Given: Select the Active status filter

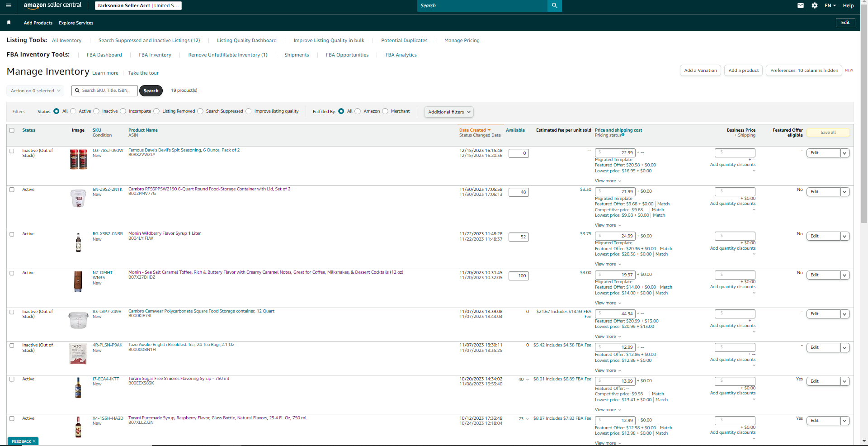Looking at the screenshot, I should click(x=73, y=111).
